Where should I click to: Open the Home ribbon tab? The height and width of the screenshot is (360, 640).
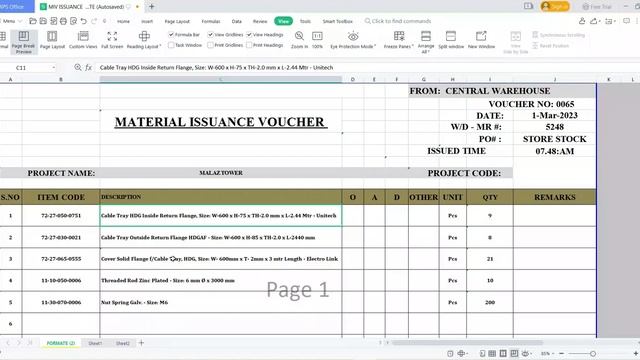123,21
